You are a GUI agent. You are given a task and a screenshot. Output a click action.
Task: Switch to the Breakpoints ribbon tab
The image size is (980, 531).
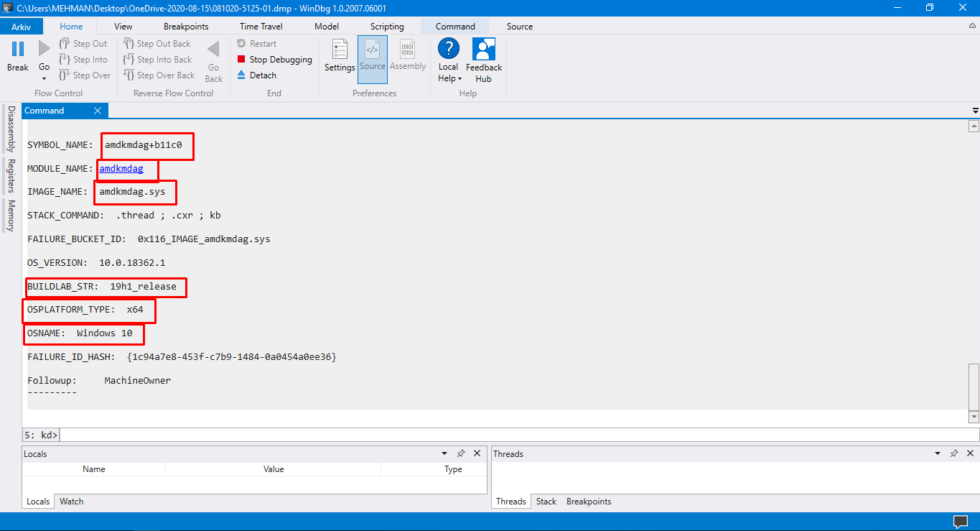pyautogui.click(x=186, y=27)
